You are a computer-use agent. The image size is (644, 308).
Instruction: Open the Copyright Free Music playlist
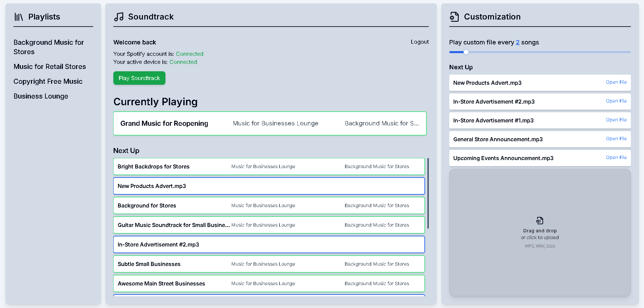pos(48,81)
